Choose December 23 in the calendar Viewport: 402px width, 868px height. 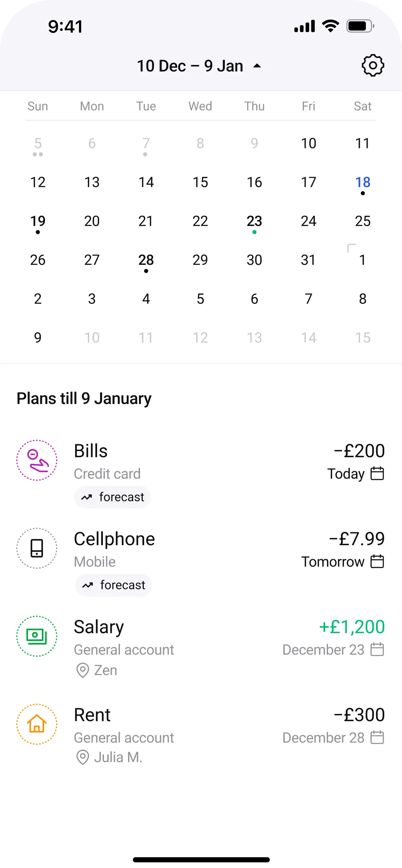(254, 221)
